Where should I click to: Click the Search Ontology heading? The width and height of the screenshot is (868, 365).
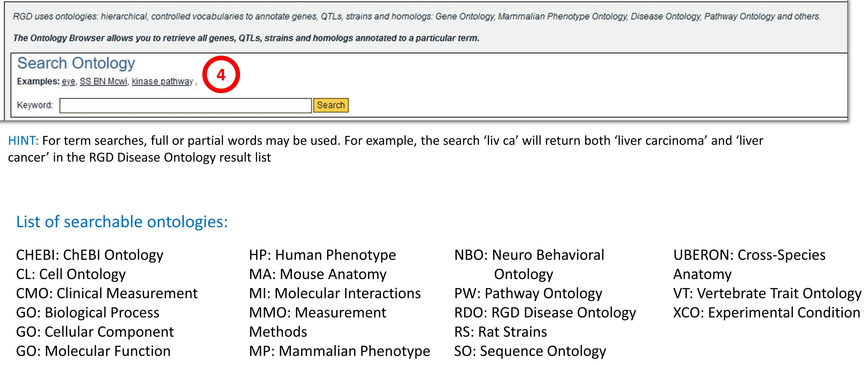(76, 63)
